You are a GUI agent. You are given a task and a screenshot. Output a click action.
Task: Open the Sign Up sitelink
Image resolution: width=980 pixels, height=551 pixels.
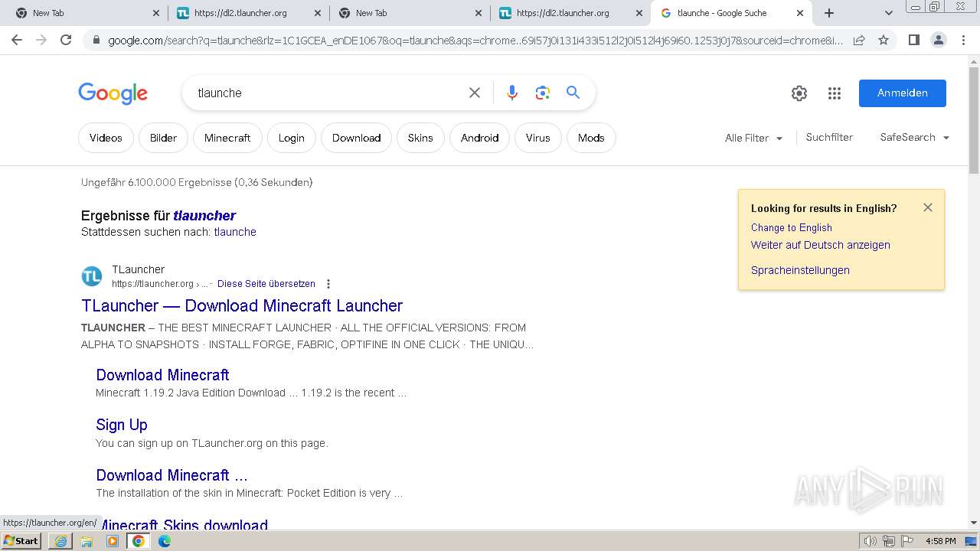pyautogui.click(x=122, y=425)
